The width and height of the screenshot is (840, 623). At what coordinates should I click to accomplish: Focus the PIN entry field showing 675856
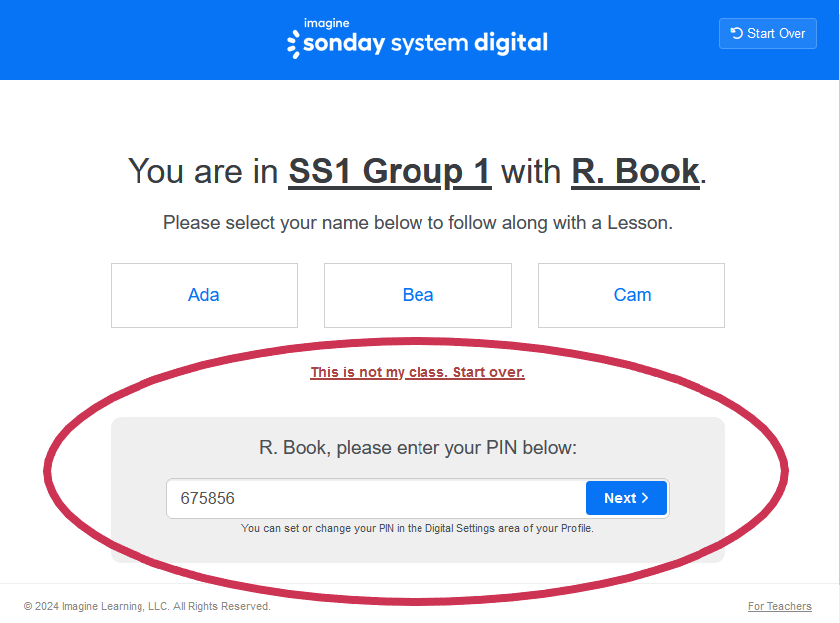(376, 498)
